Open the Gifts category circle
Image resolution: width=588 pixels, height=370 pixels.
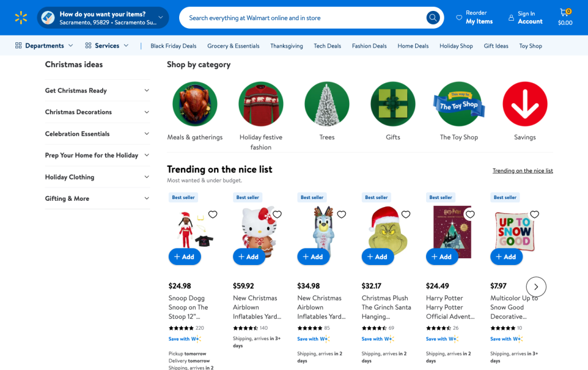[393, 104]
